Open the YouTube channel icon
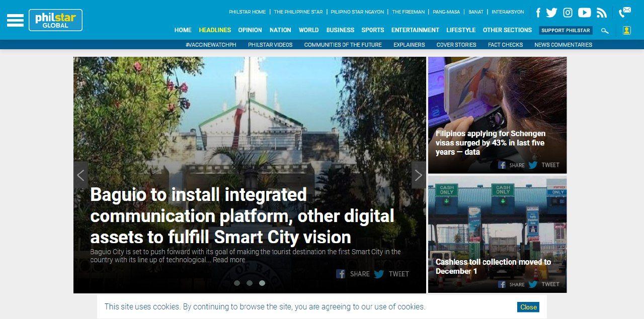 (584, 13)
